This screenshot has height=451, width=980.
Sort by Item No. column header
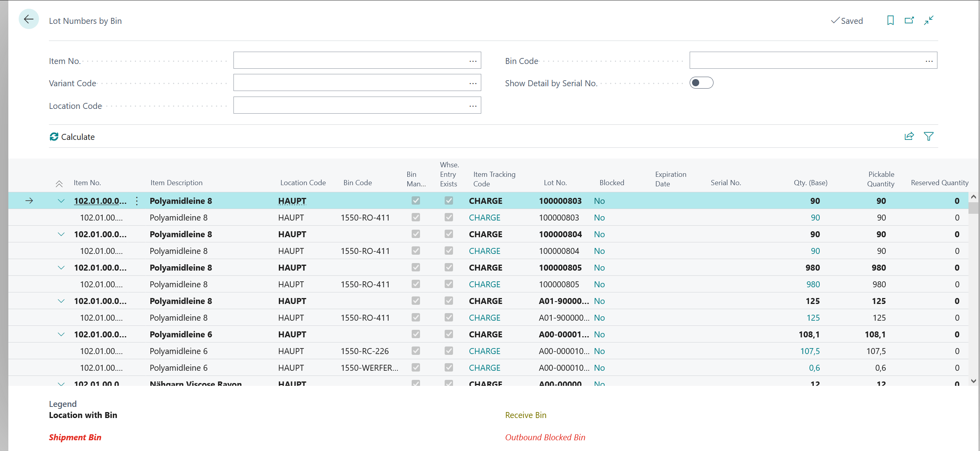coord(87,183)
